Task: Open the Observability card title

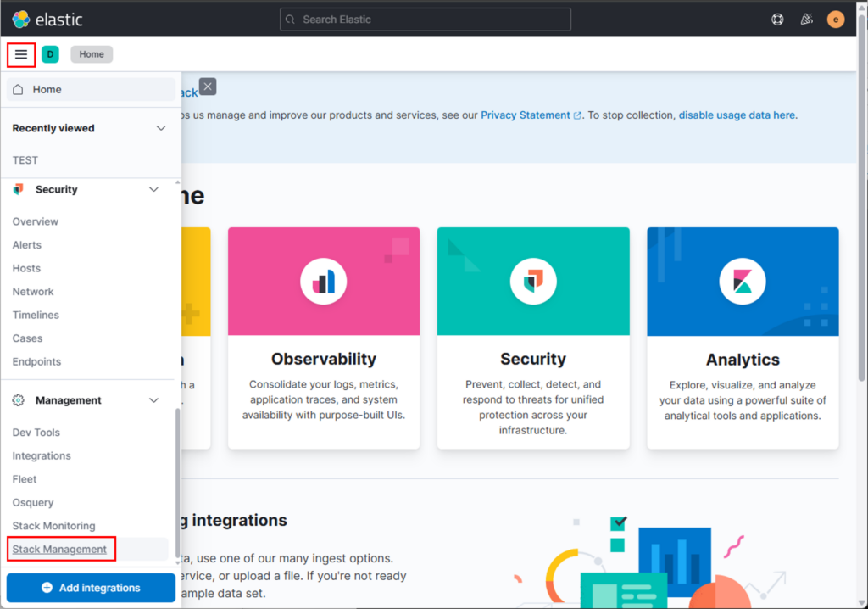Action: pos(324,359)
